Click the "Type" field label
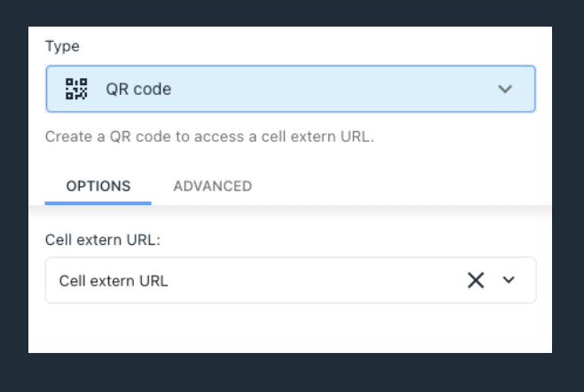 pyautogui.click(x=62, y=46)
